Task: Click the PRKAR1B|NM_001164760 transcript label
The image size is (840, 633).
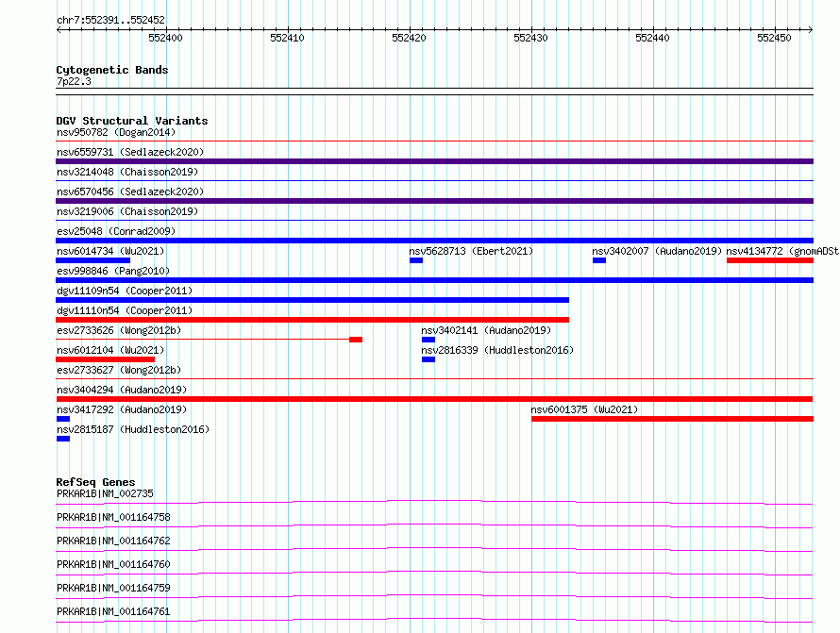Action: tap(113, 564)
